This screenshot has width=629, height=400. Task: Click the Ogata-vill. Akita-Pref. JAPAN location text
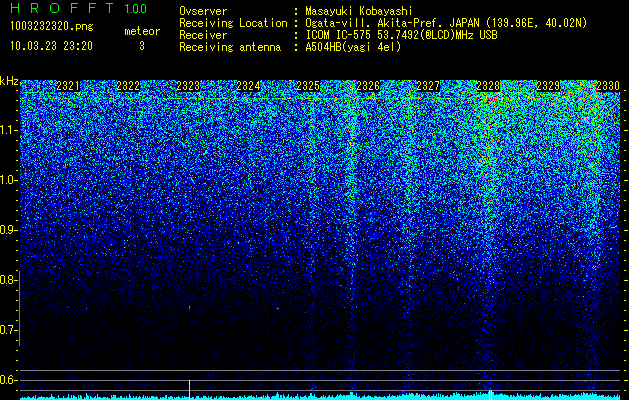(446, 23)
